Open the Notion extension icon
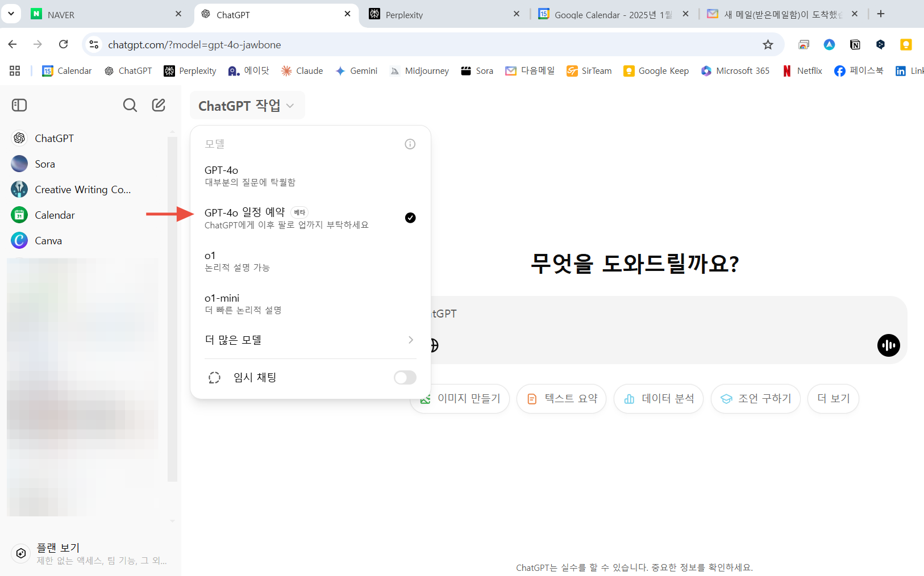 [855, 45]
